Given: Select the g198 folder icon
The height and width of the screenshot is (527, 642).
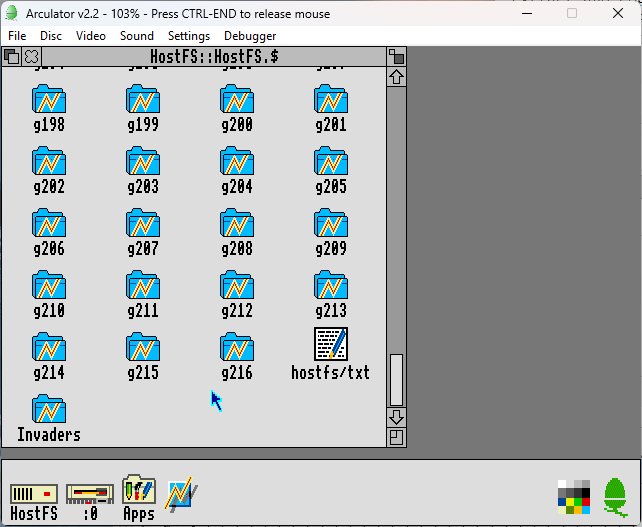Looking at the screenshot, I should coord(49,99).
